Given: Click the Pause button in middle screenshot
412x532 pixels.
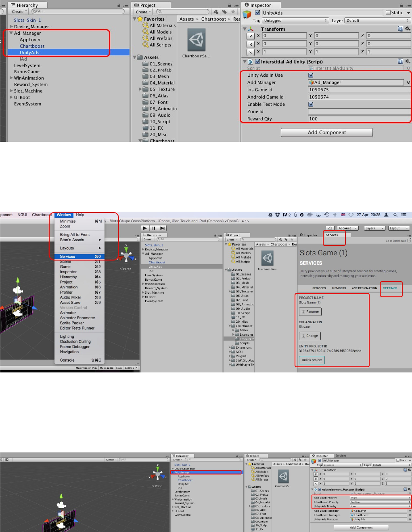Looking at the screenshot, I should click(154, 228).
